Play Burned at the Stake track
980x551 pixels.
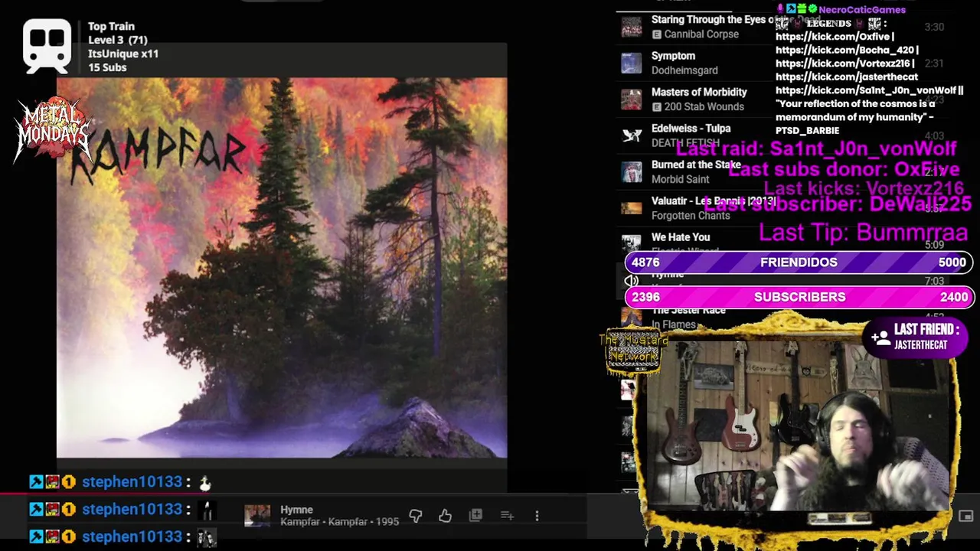tap(696, 165)
